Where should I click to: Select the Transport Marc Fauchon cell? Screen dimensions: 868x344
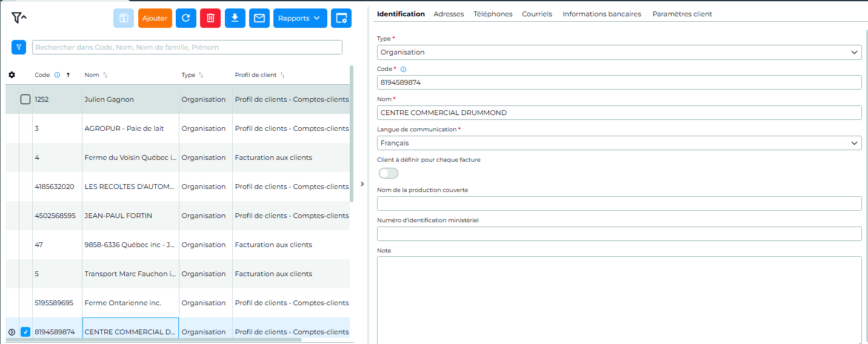point(130,274)
